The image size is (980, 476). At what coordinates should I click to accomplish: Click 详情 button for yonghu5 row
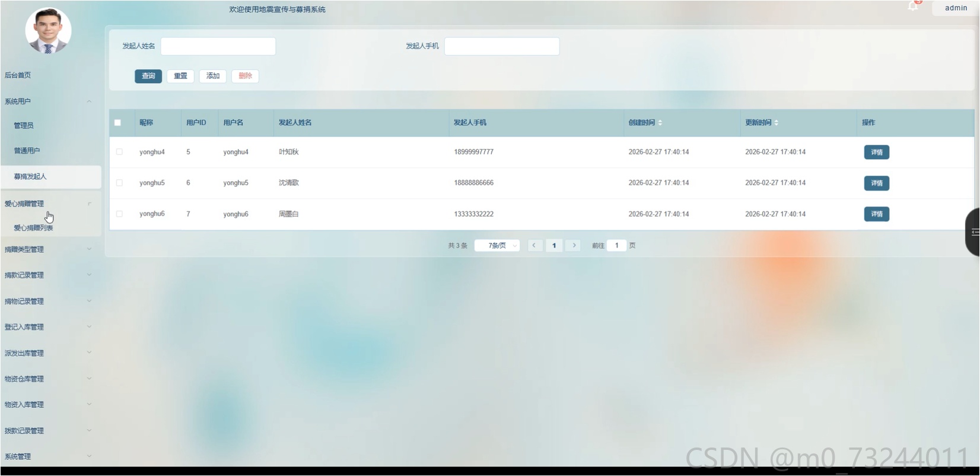[877, 183]
